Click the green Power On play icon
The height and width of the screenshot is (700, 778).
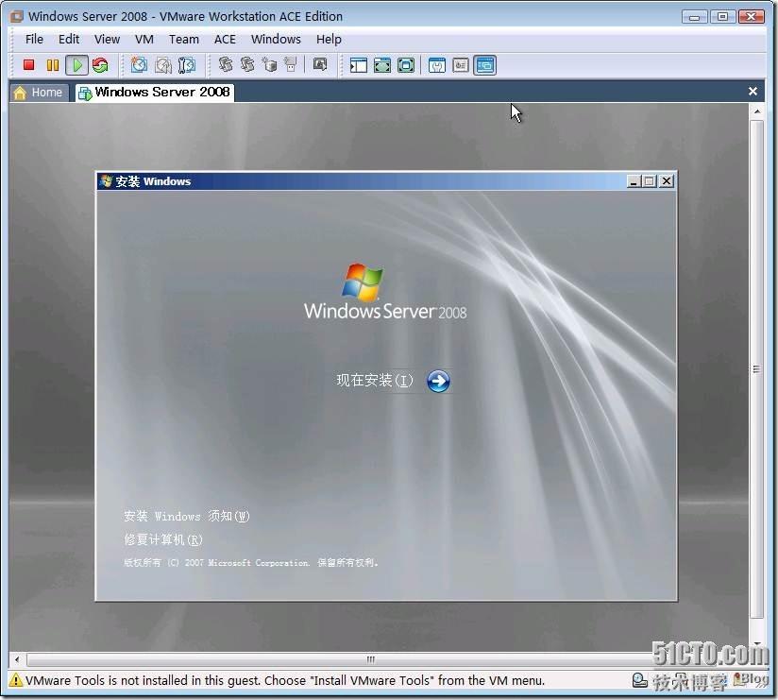[x=76, y=65]
